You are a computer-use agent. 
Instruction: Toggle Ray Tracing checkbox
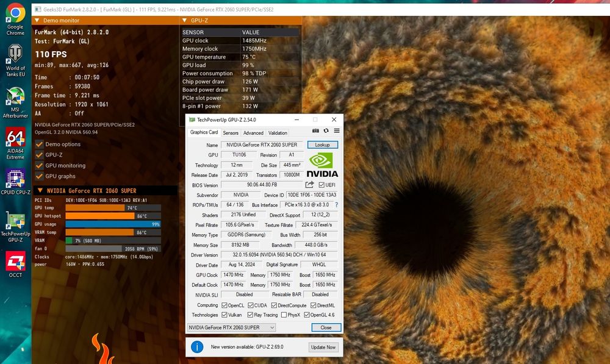pos(250,315)
